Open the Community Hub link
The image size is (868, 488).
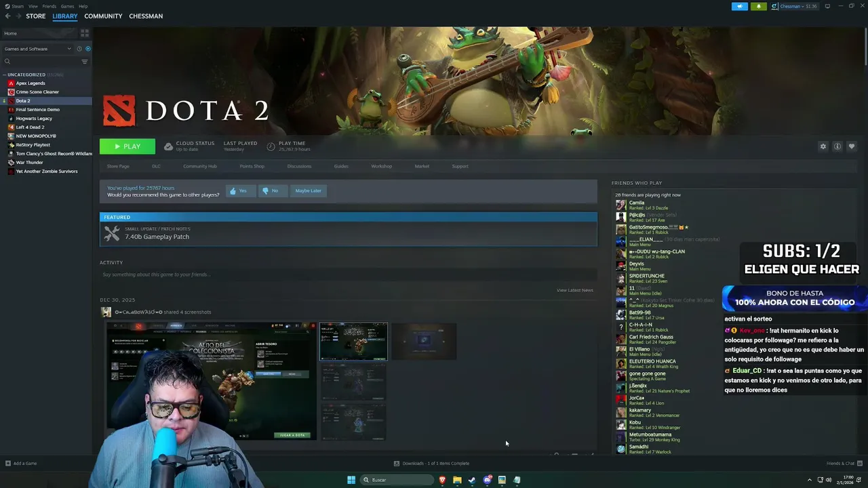coord(200,166)
